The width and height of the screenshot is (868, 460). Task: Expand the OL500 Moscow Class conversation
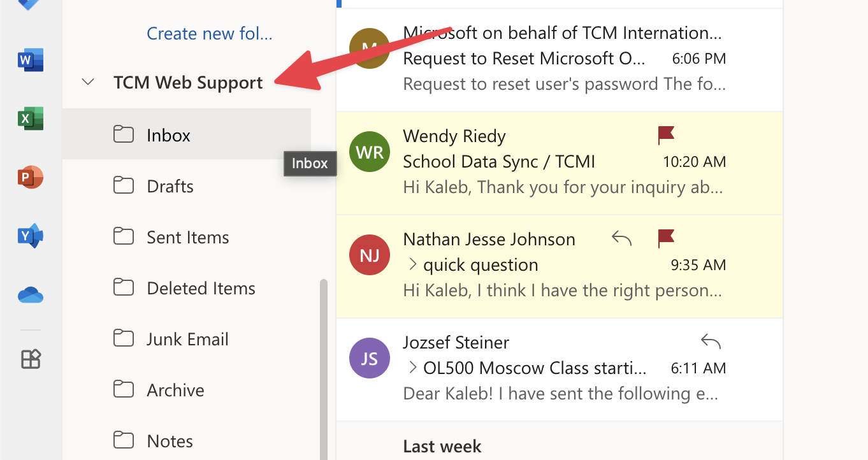[412, 368]
